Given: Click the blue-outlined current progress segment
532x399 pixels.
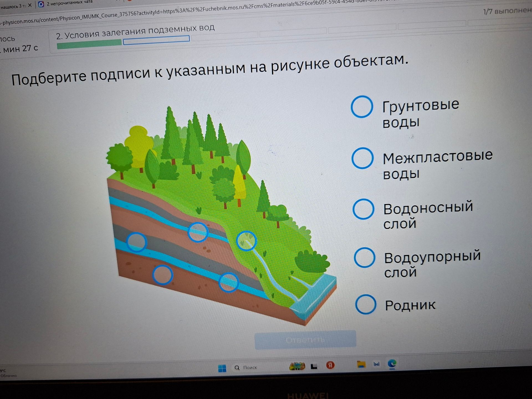Looking at the screenshot, I should [x=156, y=40].
